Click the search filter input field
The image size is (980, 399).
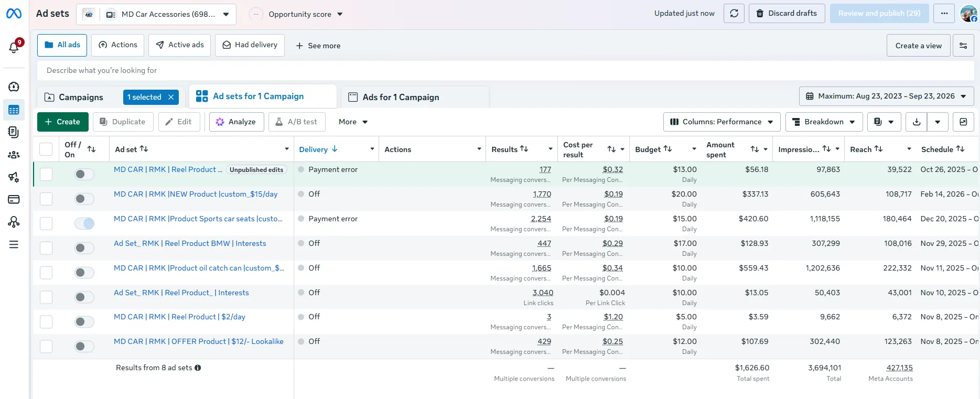tap(503, 70)
